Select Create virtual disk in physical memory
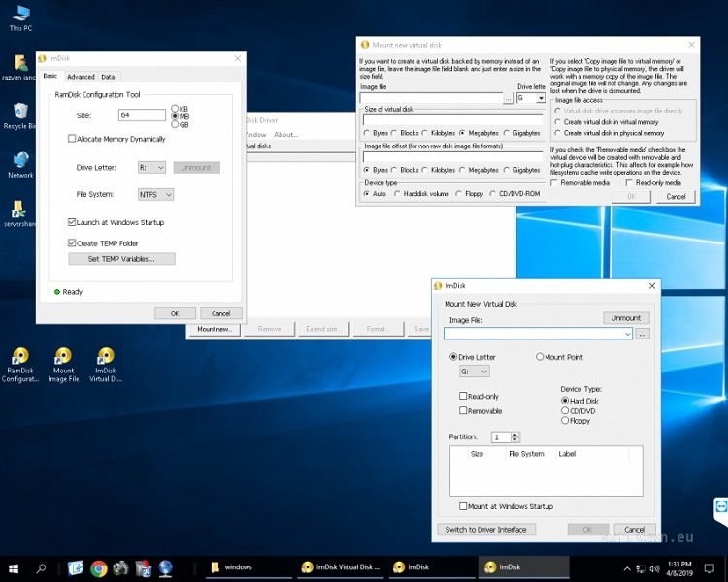The image size is (728, 582). click(x=557, y=133)
